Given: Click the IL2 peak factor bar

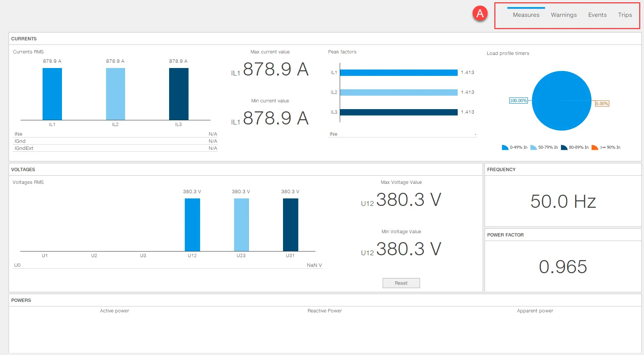Looking at the screenshot, I should (398, 92).
